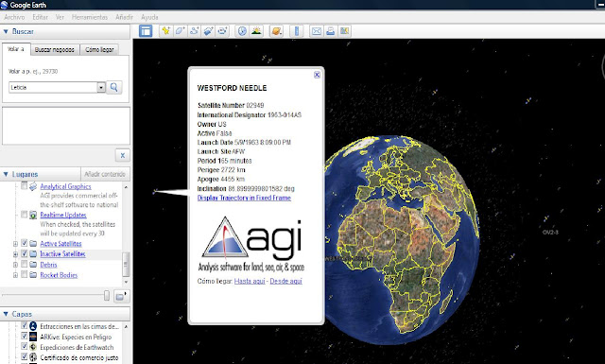Viewport: 605px width, 364px height.
Task: Check the Rocket Bodies checkbox
Action: tap(24, 274)
